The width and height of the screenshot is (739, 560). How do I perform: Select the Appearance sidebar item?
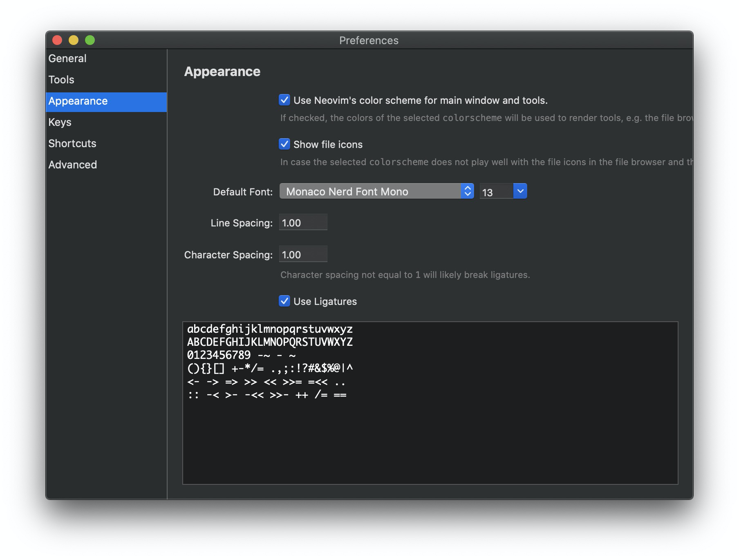click(106, 101)
